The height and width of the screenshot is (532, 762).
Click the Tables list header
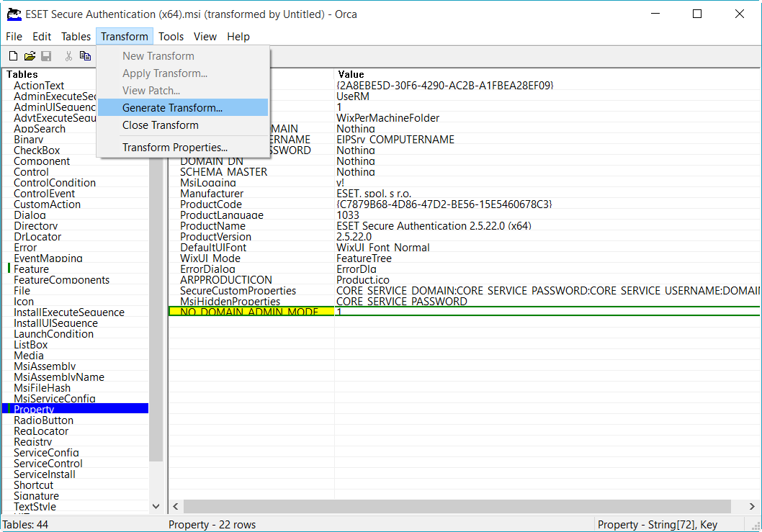tap(22, 74)
